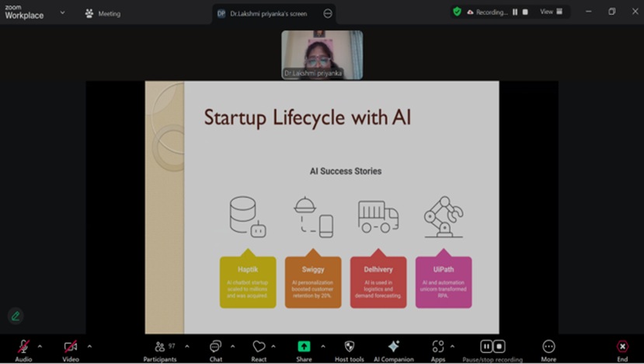The height and width of the screenshot is (364, 644).
Task: Open Host tools shield icon
Action: point(349,347)
